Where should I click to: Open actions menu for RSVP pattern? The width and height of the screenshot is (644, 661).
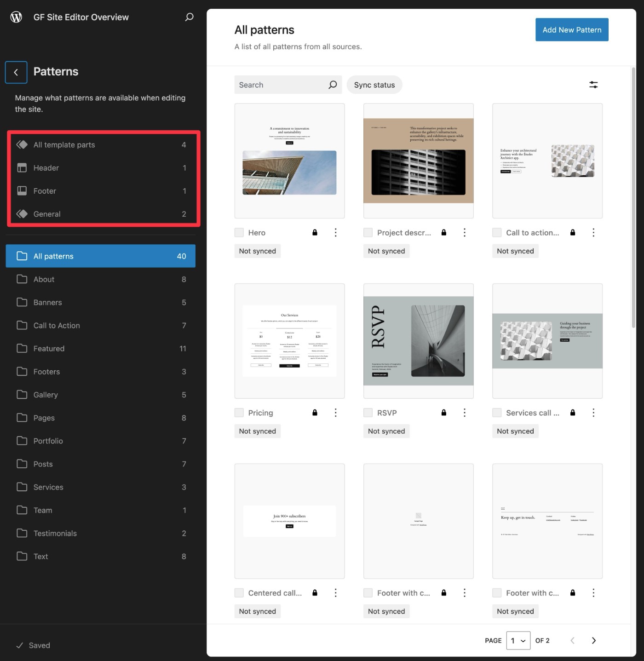[x=464, y=413]
